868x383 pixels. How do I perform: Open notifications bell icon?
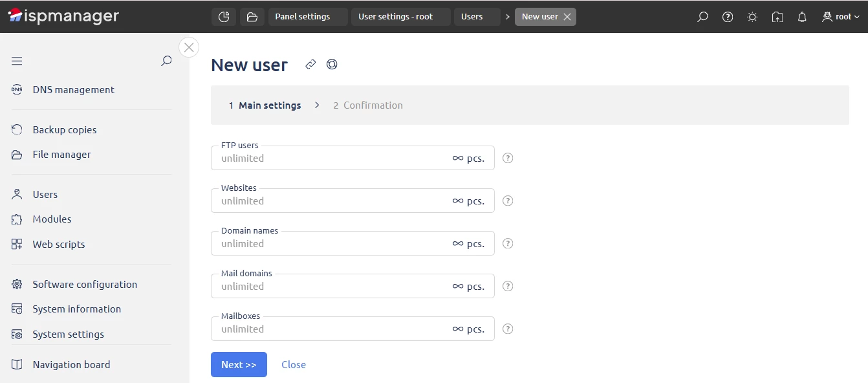tap(802, 17)
